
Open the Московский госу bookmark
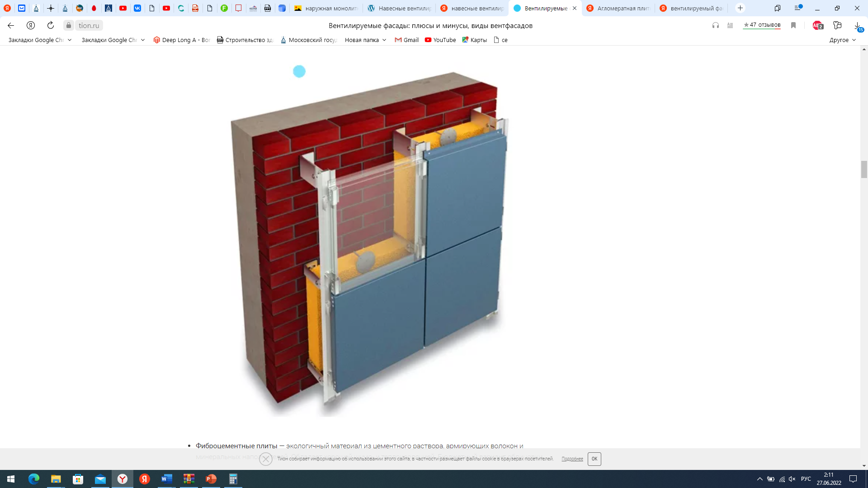[308, 40]
